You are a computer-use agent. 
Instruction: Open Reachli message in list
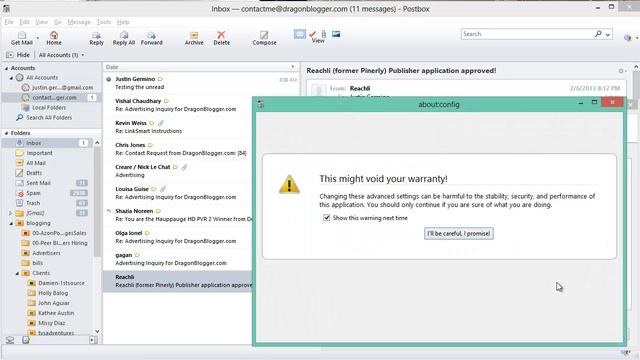tap(178, 281)
